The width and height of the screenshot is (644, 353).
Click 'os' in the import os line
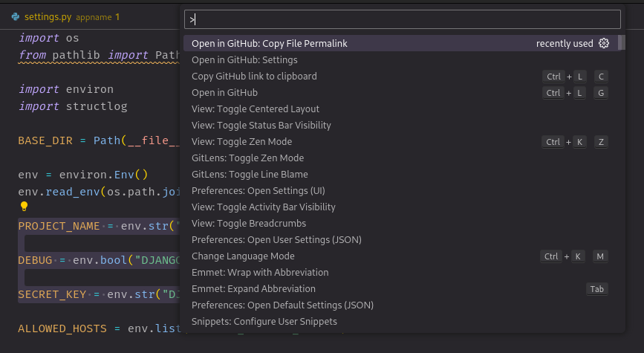tap(72, 38)
